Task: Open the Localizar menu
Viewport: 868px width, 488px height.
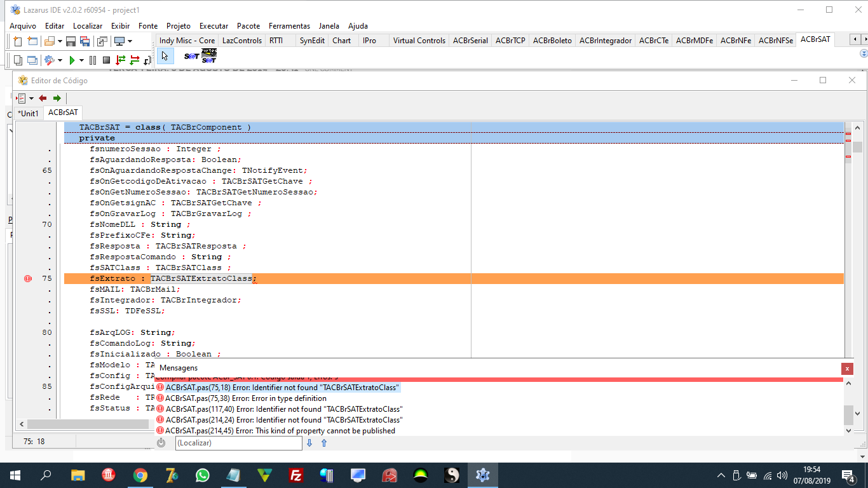Action: 88,26
